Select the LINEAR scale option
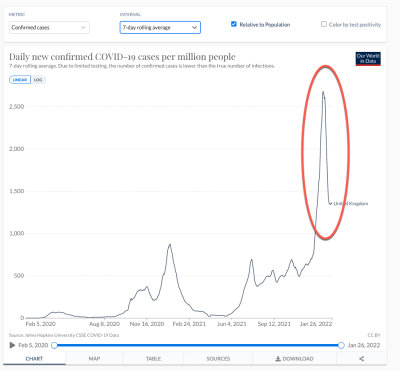This screenshot has width=400, height=371. point(20,80)
